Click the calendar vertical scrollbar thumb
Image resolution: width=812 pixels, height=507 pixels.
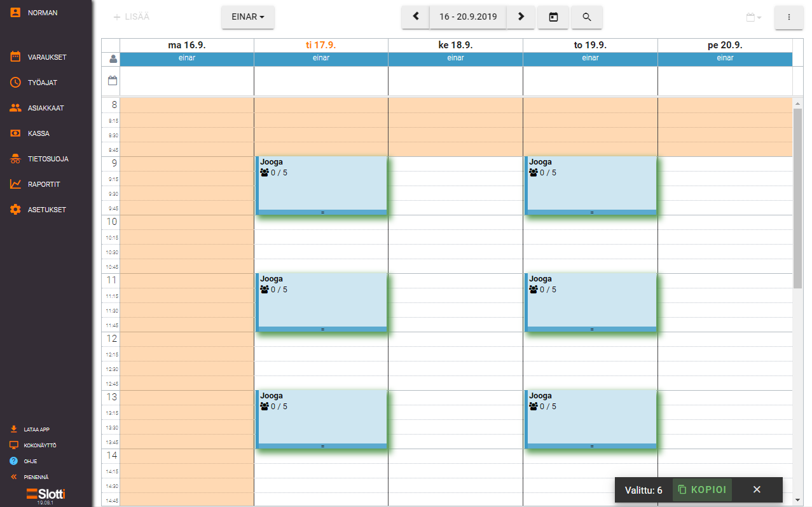(x=797, y=198)
